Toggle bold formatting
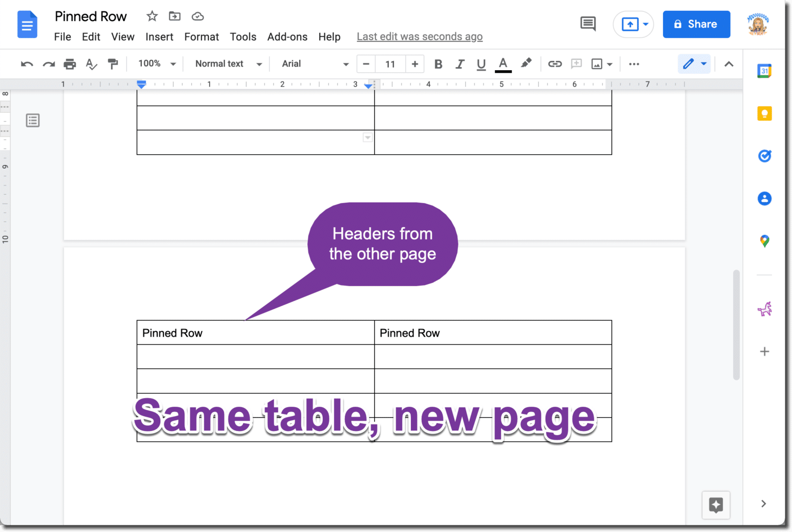The image size is (792, 532). pos(438,64)
